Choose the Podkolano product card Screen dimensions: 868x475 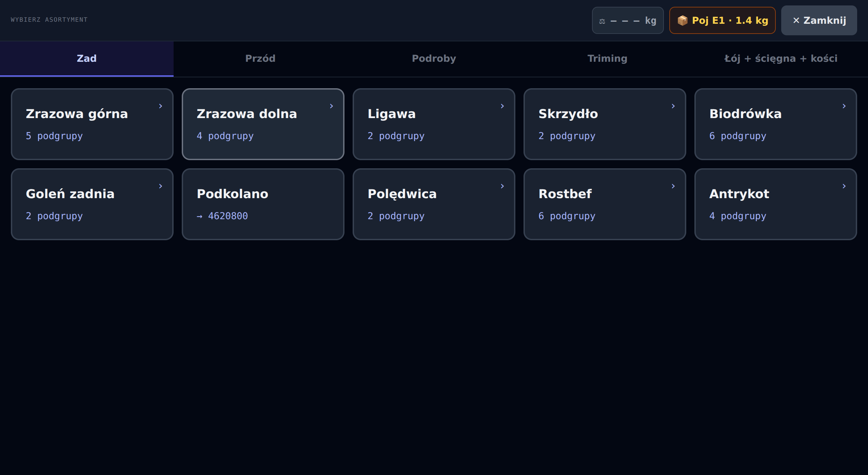tap(263, 204)
